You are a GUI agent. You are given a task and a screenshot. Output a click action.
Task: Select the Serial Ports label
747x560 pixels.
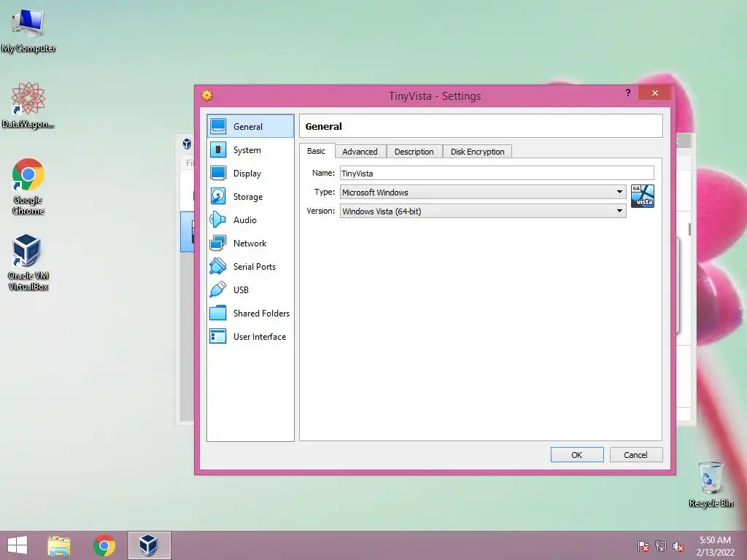(x=255, y=267)
